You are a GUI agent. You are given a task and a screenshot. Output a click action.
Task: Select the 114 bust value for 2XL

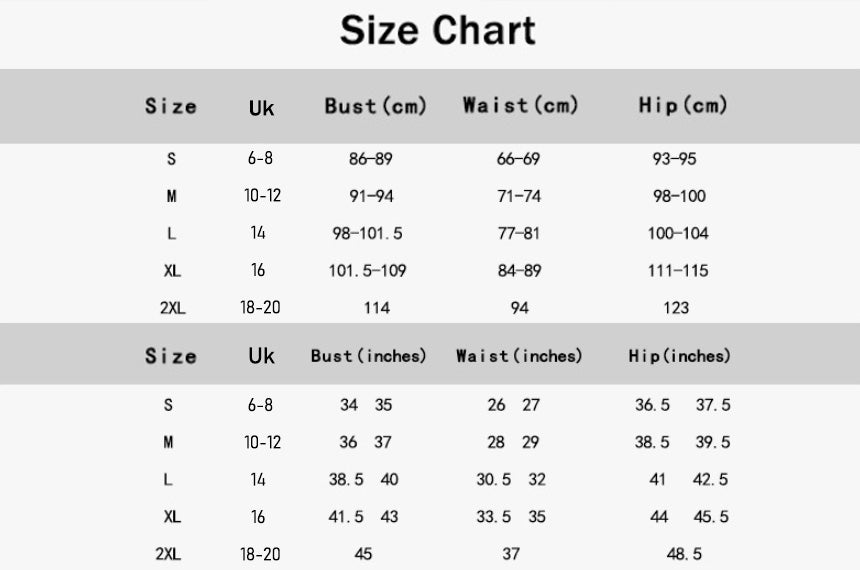click(376, 308)
